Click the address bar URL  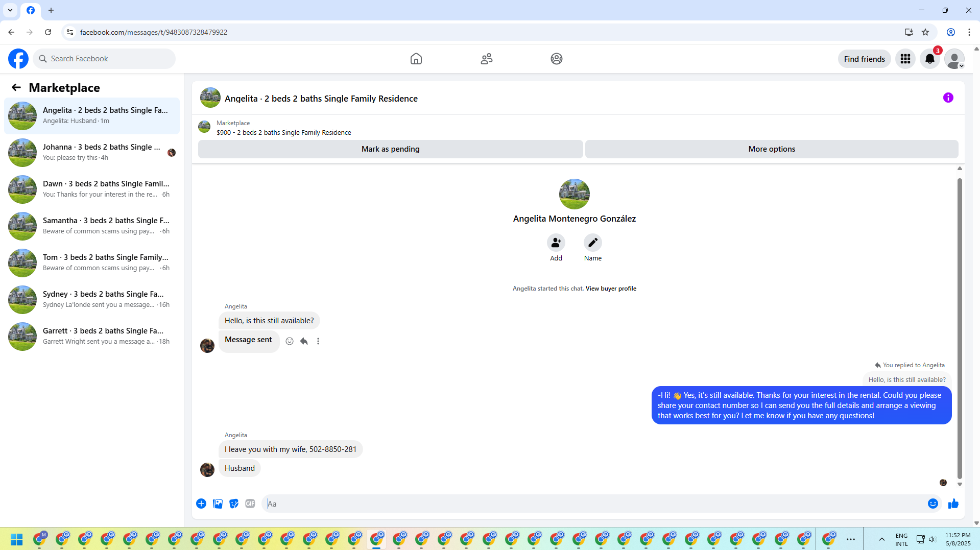pyautogui.click(x=154, y=32)
